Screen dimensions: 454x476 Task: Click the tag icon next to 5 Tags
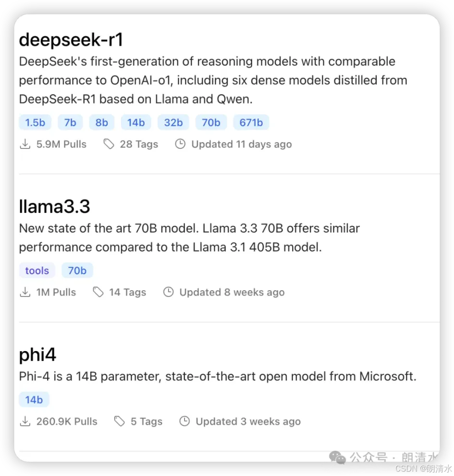click(x=119, y=421)
